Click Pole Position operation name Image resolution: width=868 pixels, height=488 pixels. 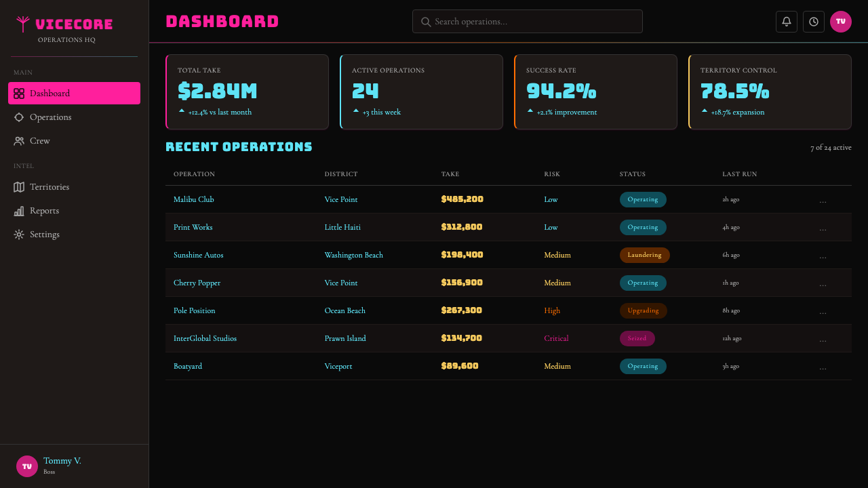(195, 310)
